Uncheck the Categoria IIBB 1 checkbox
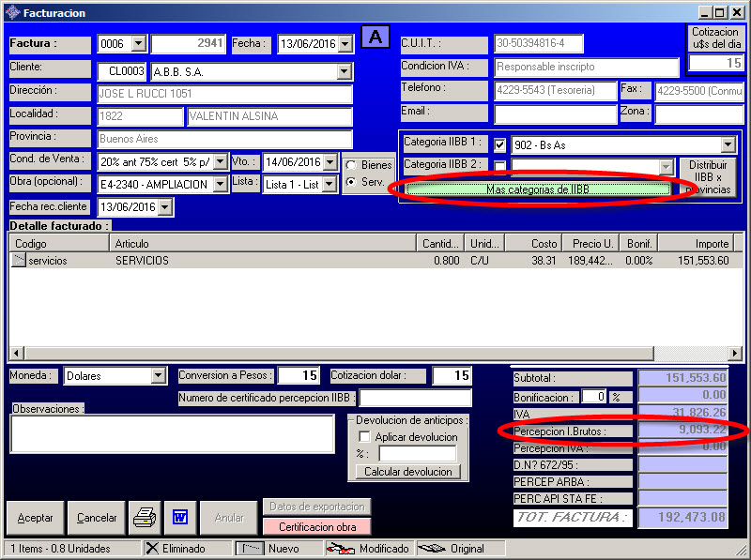Viewport: 751px width, 560px height. pyautogui.click(x=500, y=145)
